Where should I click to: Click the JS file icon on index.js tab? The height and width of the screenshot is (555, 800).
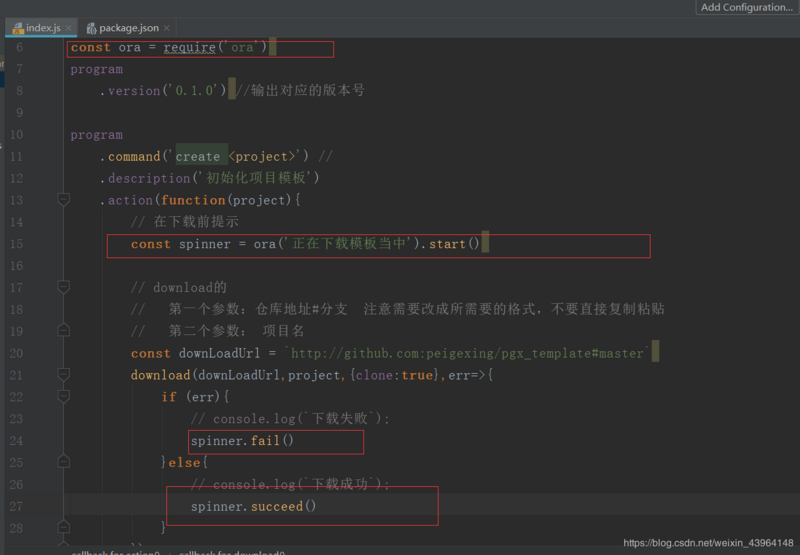coord(18,28)
